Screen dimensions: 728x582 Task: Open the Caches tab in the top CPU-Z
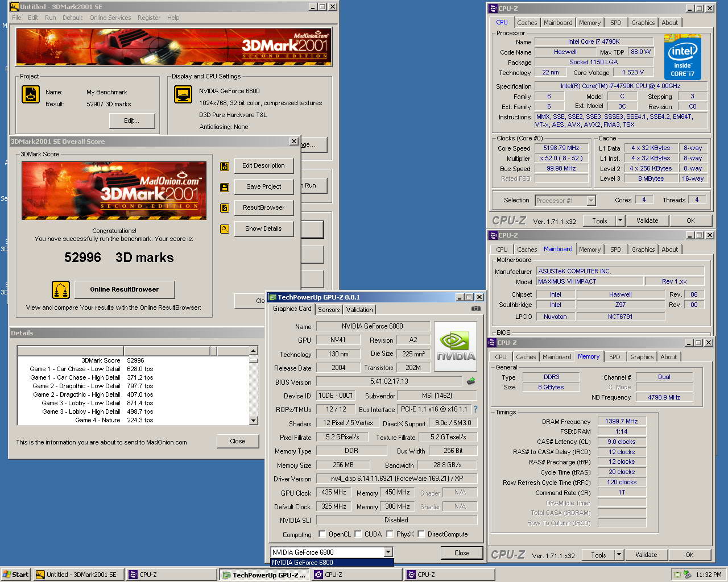coord(527,23)
